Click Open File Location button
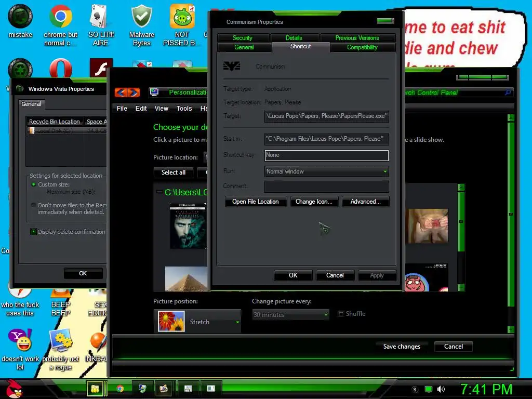 256,202
